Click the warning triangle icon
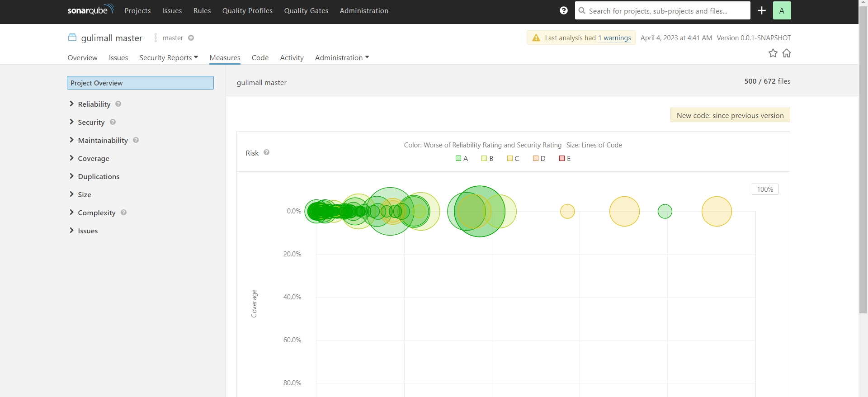 click(536, 38)
